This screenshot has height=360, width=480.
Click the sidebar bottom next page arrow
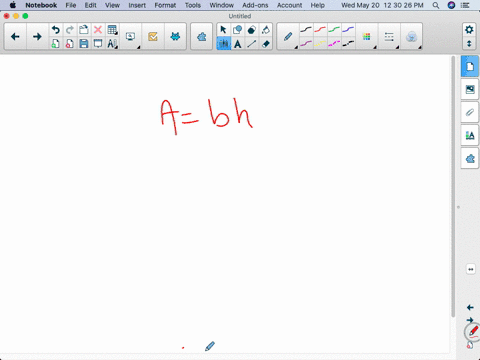pyautogui.click(x=470, y=320)
